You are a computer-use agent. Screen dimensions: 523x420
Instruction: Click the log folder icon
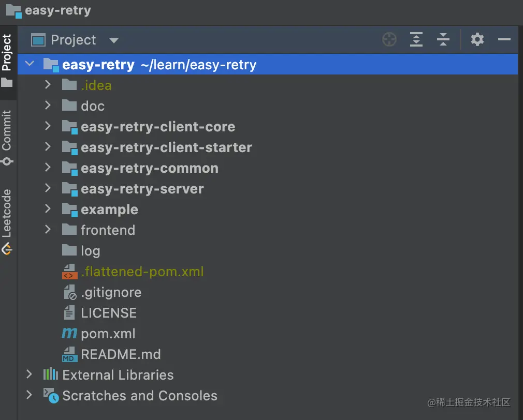pos(69,250)
